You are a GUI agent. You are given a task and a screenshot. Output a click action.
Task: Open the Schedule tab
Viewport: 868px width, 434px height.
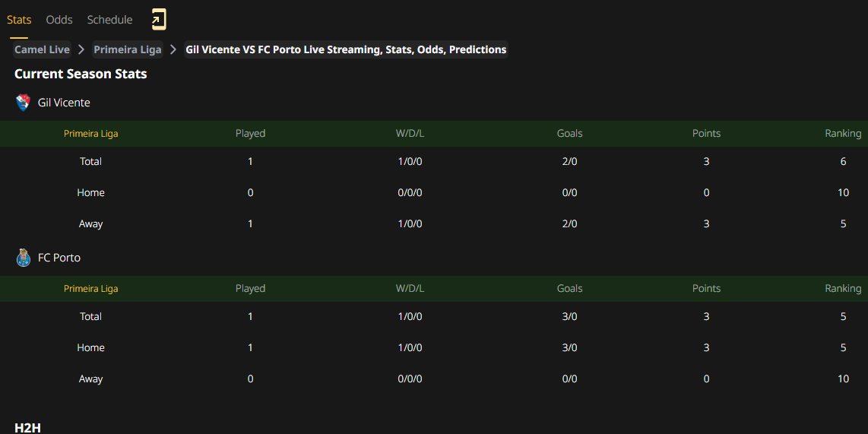pyautogui.click(x=109, y=20)
